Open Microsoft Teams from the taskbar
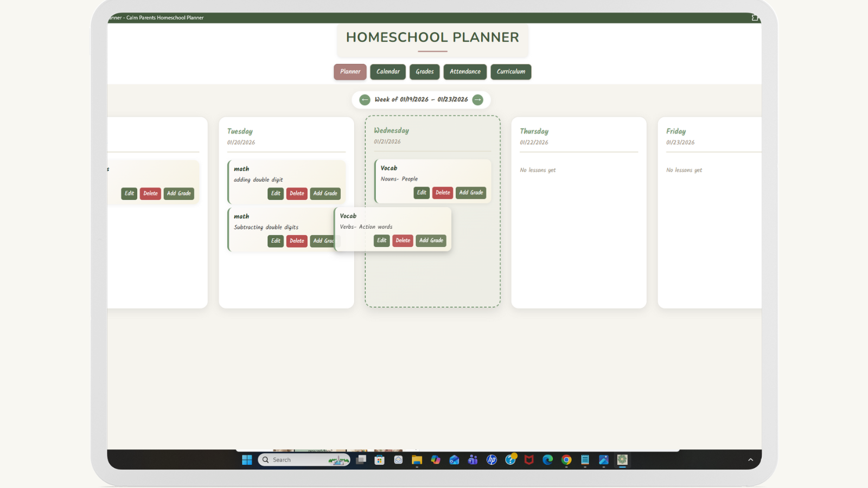 point(473,460)
